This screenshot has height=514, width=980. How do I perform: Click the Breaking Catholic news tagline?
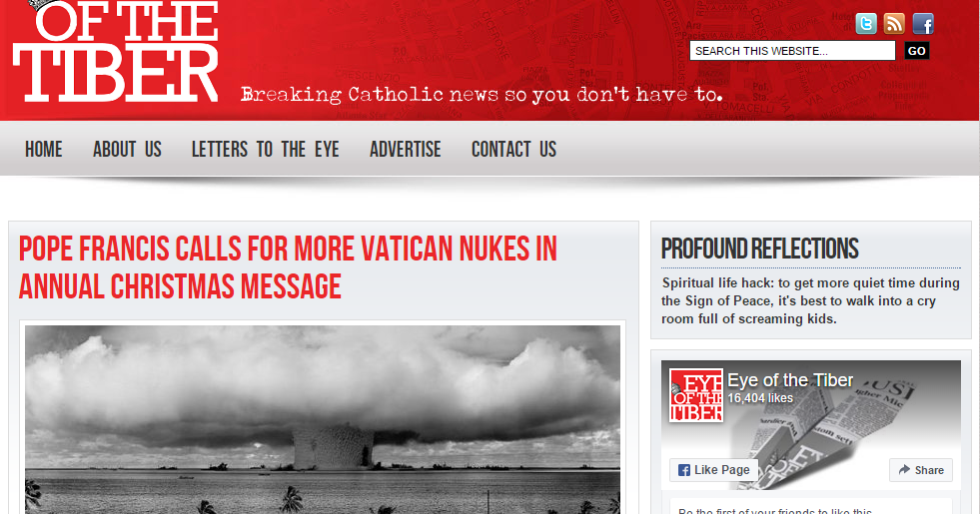pyautogui.click(x=482, y=94)
